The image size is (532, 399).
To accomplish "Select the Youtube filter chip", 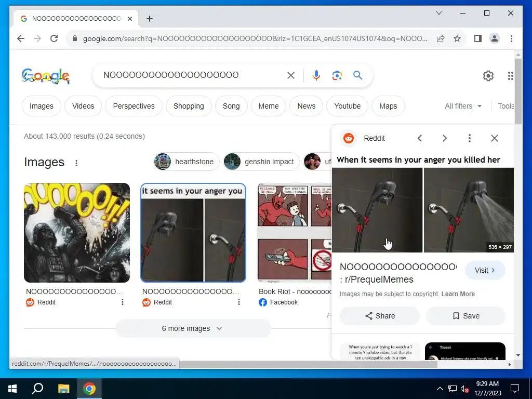I will (x=348, y=106).
